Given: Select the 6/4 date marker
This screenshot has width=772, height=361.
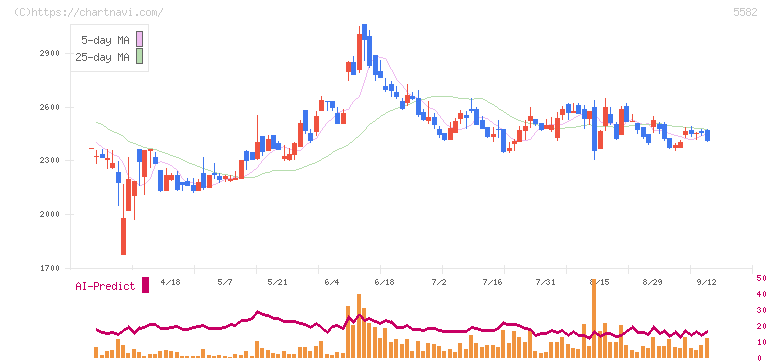Looking at the screenshot, I should [x=332, y=282].
